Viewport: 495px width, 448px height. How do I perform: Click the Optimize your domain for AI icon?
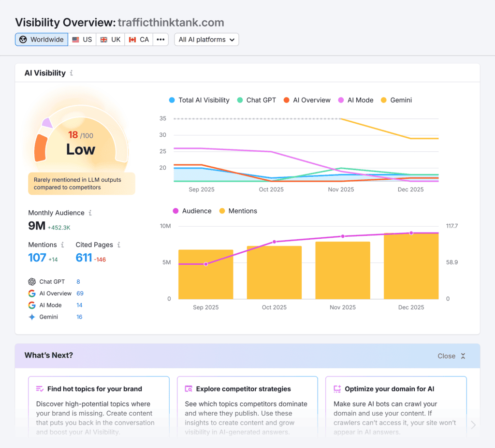[x=337, y=389]
